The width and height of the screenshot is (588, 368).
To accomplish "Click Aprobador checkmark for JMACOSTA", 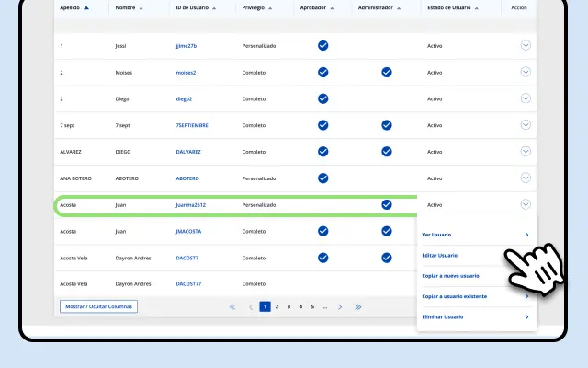I will 322,231.
